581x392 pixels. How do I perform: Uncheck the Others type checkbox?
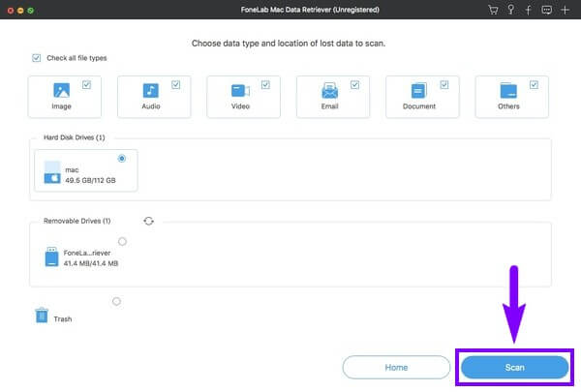click(534, 85)
